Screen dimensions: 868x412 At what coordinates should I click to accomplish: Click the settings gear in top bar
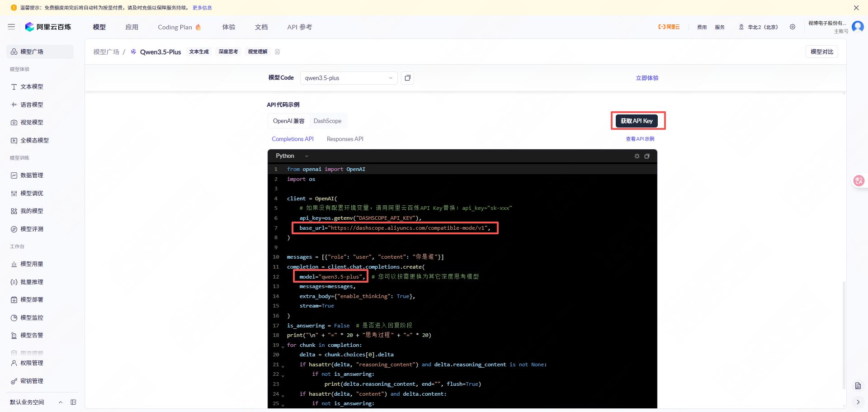tap(793, 27)
